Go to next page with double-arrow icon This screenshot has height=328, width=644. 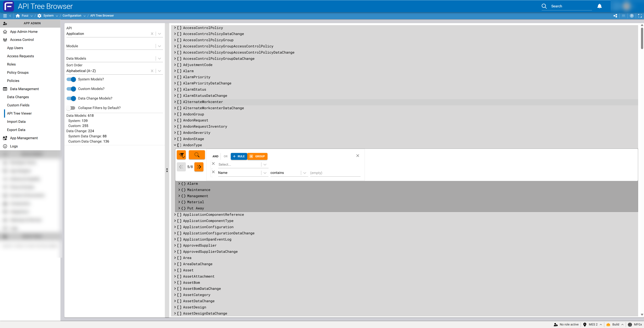pos(199,167)
